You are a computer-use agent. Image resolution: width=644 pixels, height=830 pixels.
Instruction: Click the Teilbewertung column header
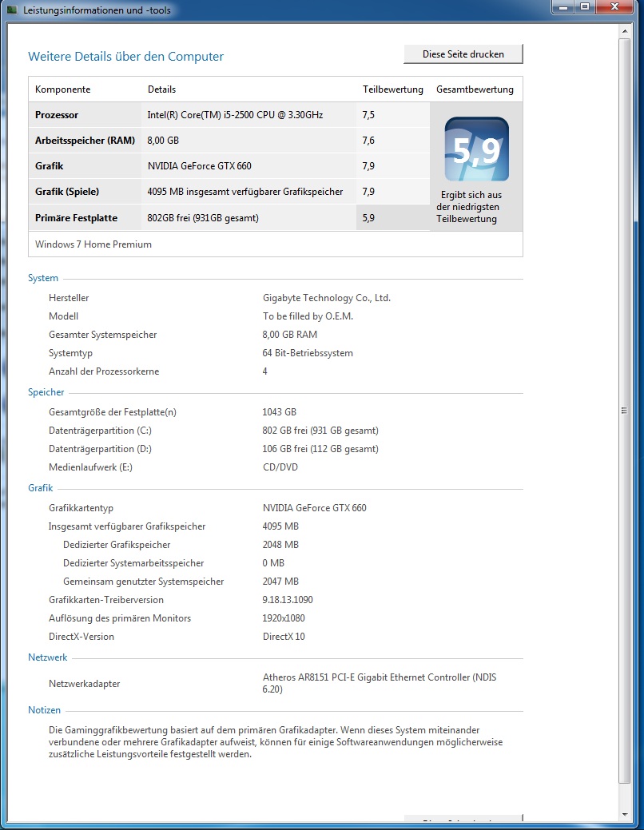pos(392,89)
